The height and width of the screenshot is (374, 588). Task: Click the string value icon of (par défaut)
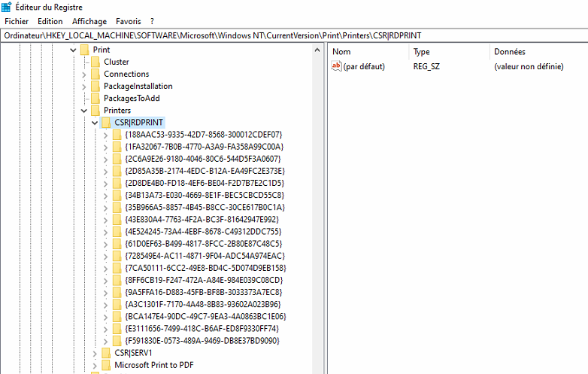pos(336,66)
